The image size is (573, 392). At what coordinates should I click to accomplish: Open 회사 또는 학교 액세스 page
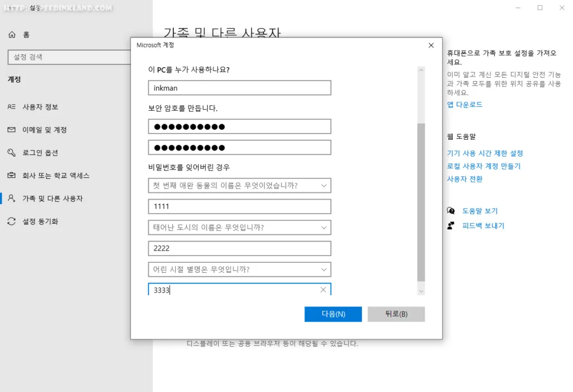coord(56,176)
